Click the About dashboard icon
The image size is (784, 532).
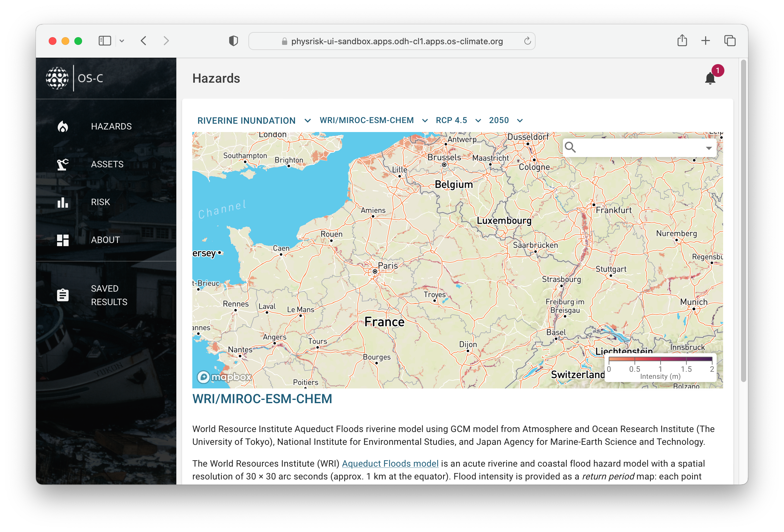click(63, 240)
